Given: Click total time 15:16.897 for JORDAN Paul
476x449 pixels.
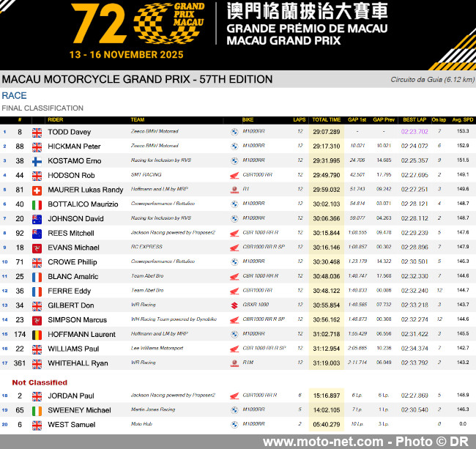Looking at the screenshot, I should pos(327,396).
